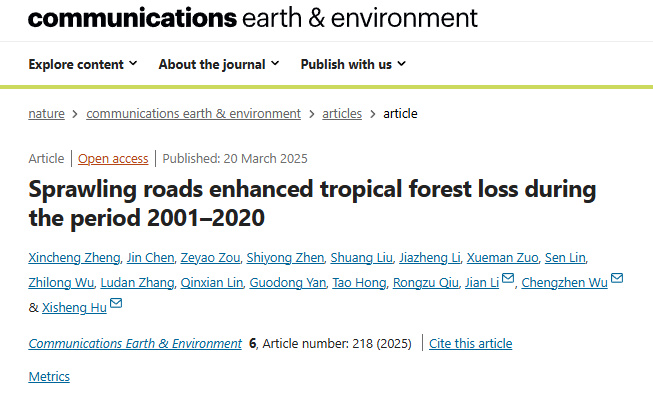Click the communications earth & environment site logo
The height and width of the screenshot is (406, 653).
pos(253,17)
